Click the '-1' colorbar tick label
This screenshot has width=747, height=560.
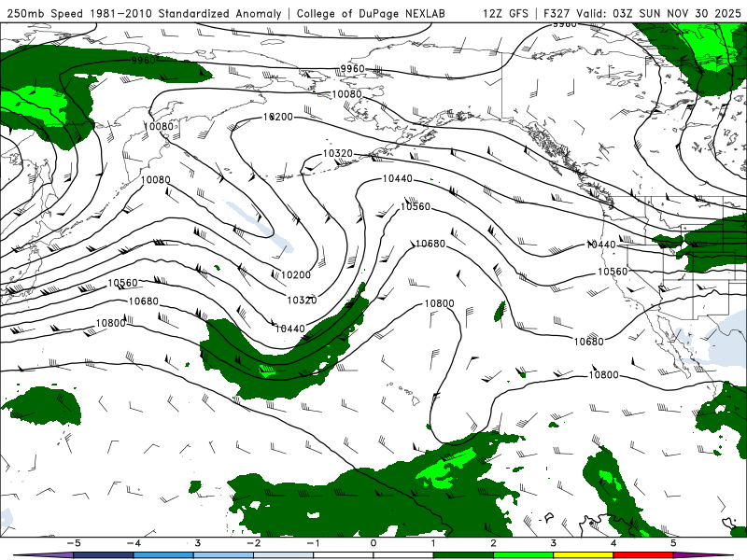click(313, 543)
